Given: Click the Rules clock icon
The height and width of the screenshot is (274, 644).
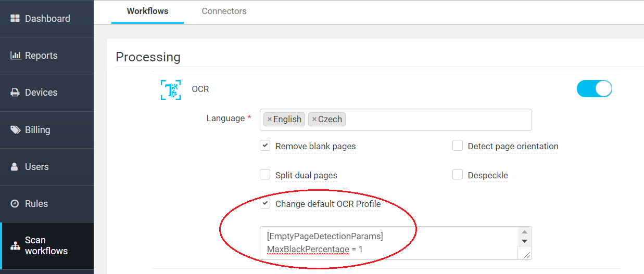Looking at the screenshot, I should point(15,204).
